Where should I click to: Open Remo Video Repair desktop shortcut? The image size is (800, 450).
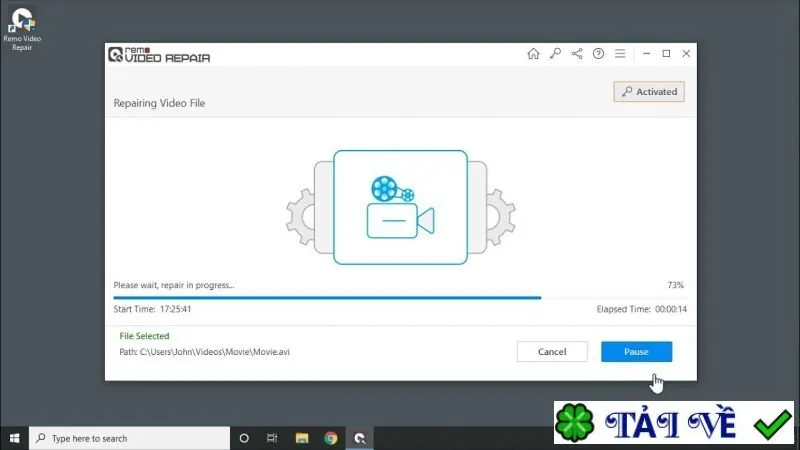point(22,30)
